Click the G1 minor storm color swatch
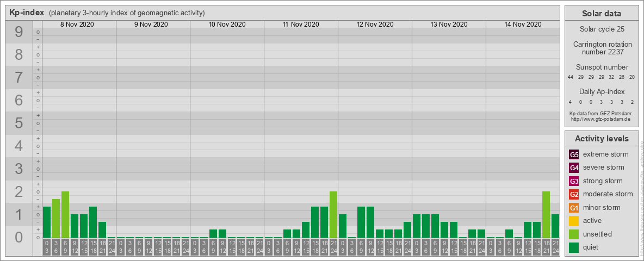 (574, 208)
